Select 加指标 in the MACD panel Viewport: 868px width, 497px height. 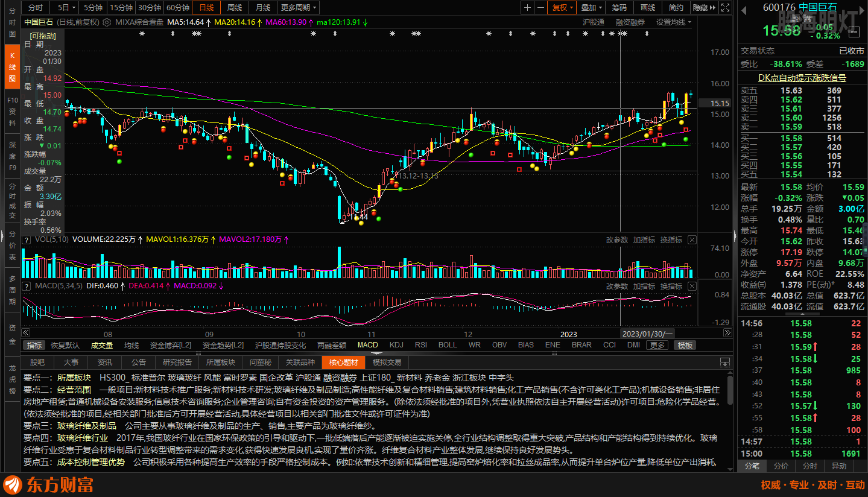(644, 286)
